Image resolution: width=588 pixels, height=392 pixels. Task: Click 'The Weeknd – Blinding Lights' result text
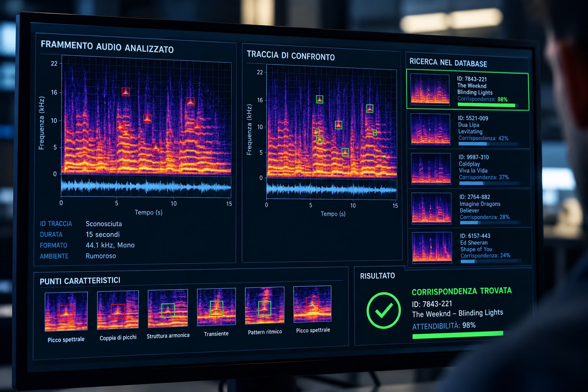457,313
